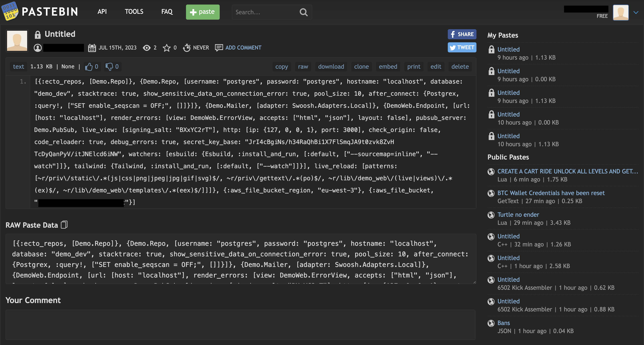Click the TWEET button to share
This screenshot has width=644, height=345.
pyautogui.click(x=462, y=47)
